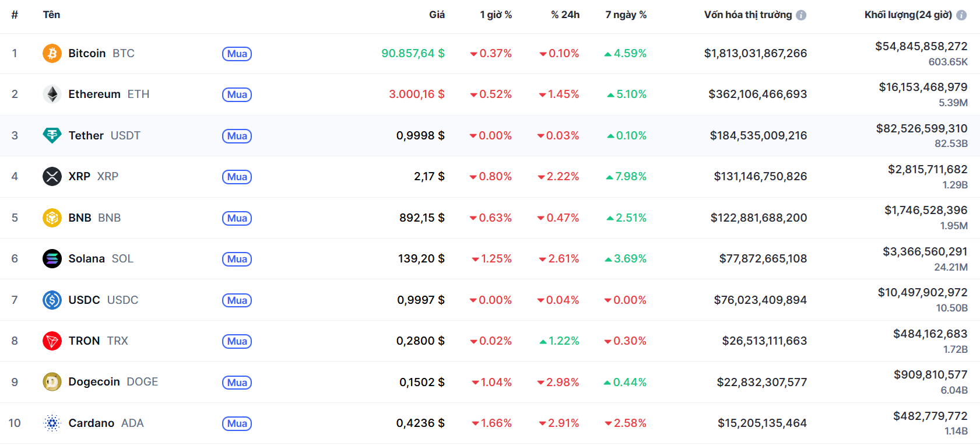The height and width of the screenshot is (445, 980).
Task: Open the USDC coin name link
Action: click(85, 300)
